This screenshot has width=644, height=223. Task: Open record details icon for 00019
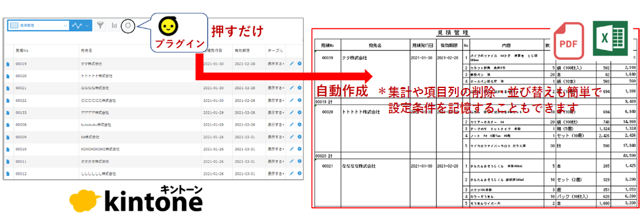(x=8, y=64)
